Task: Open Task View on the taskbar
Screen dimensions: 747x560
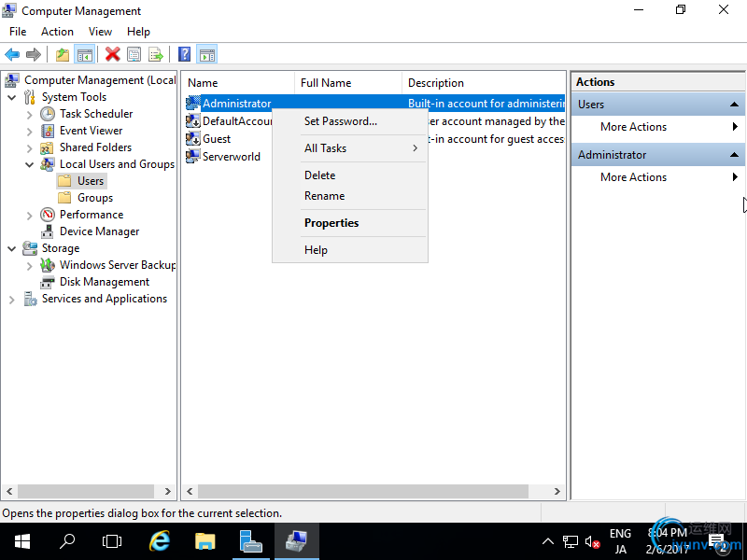Action: click(112, 541)
